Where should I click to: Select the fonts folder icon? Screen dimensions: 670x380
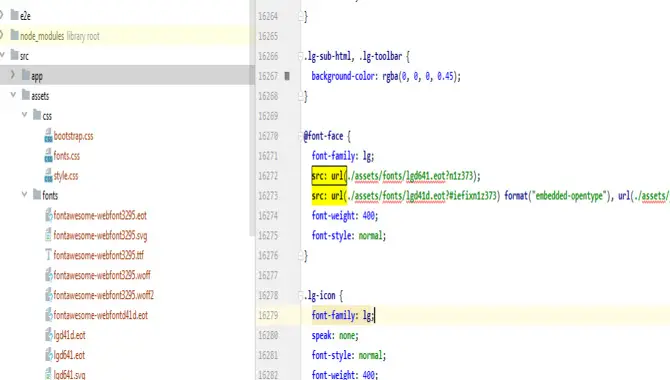pyautogui.click(x=37, y=194)
